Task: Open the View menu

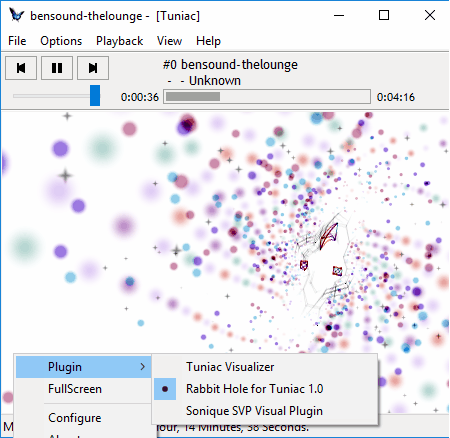Action: 169,41
